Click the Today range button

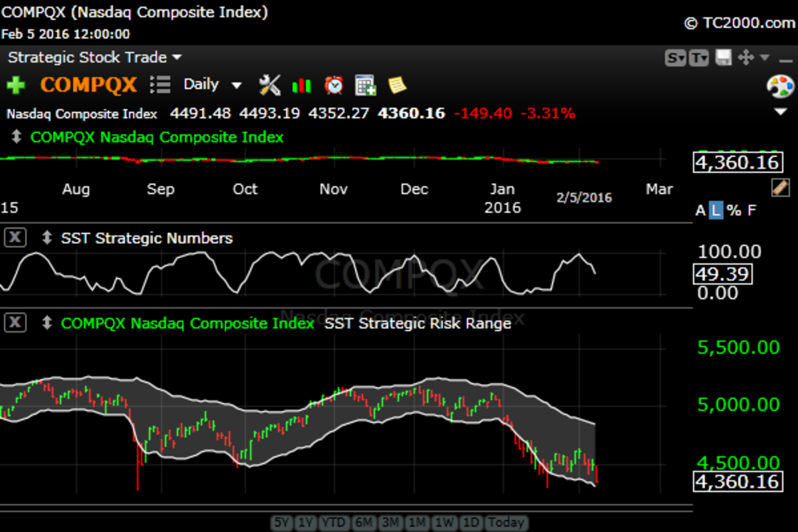(x=506, y=523)
